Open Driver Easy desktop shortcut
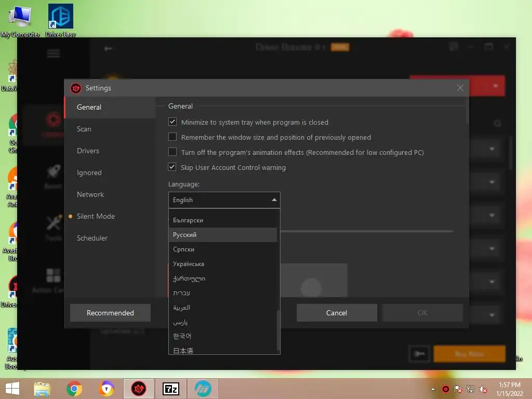Screen dimensions: 532x399 click(60, 20)
